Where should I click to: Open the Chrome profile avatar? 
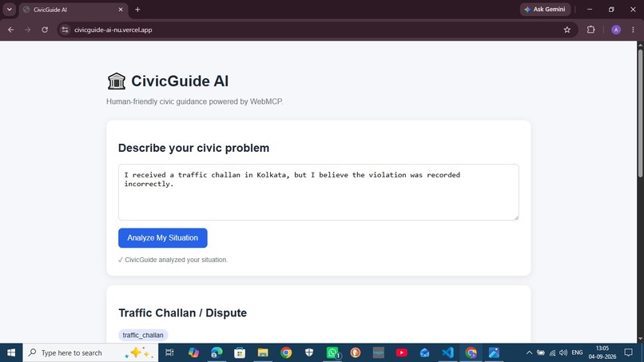point(616,30)
